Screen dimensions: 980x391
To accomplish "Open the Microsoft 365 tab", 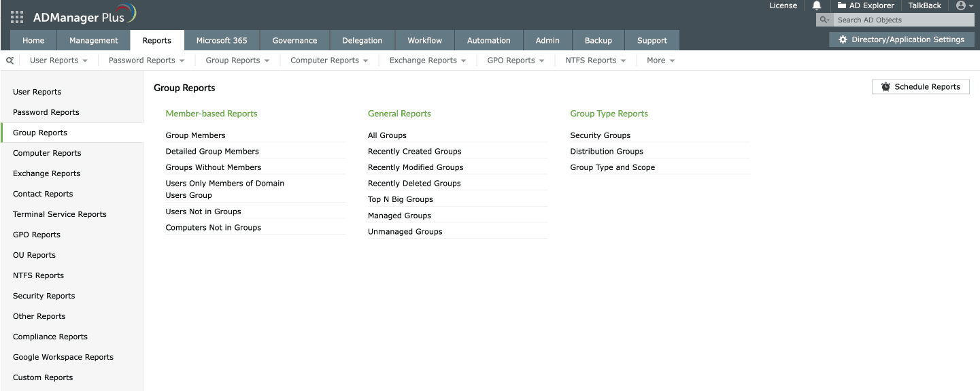I will coord(222,40).
